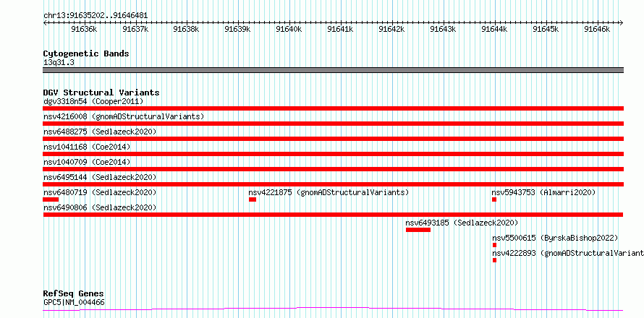Click the red bar under nsv4216008
This screenshot has height=318, width=644.
(333, 124)
